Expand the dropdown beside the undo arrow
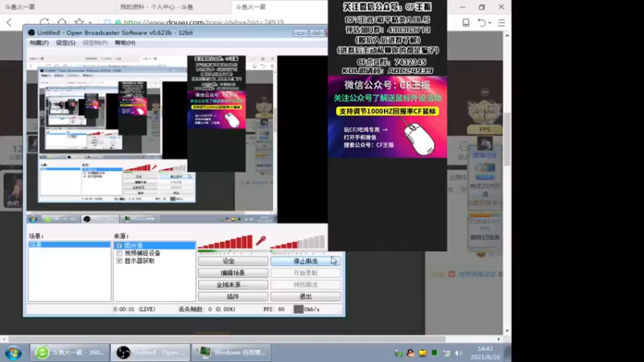Screen dimensions: 644x362 tap(489, 23)
